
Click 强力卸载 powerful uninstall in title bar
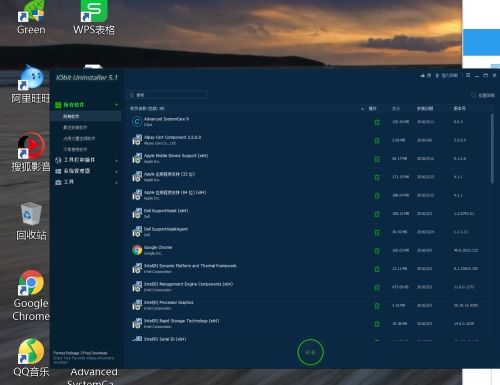tap(447, 76)
